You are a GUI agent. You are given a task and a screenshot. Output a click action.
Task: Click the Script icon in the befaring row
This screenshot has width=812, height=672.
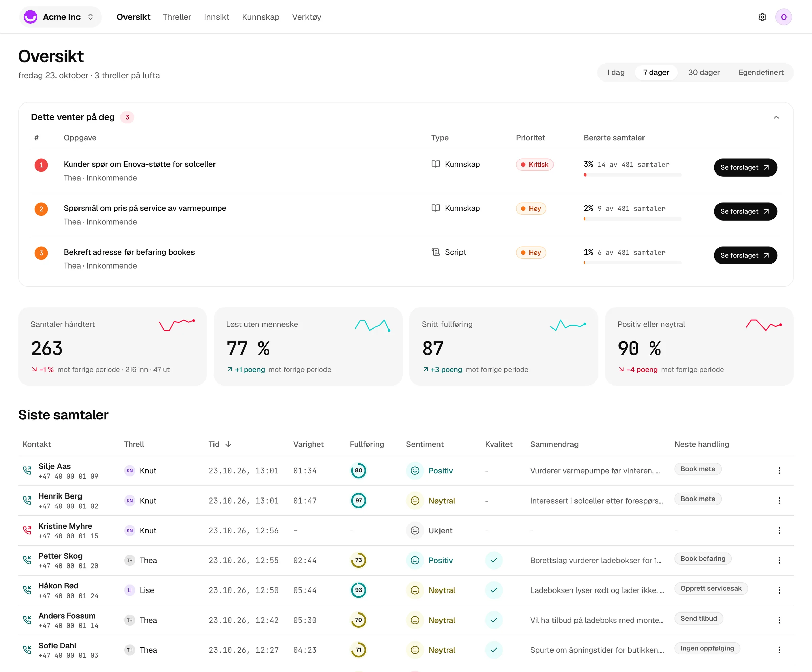pyautogui.click(x=436, y=252)
